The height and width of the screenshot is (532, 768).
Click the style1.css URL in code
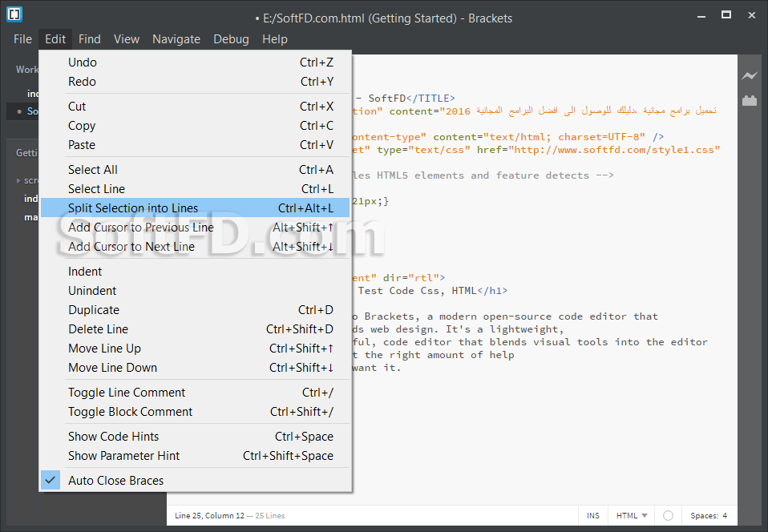point(614,150)
